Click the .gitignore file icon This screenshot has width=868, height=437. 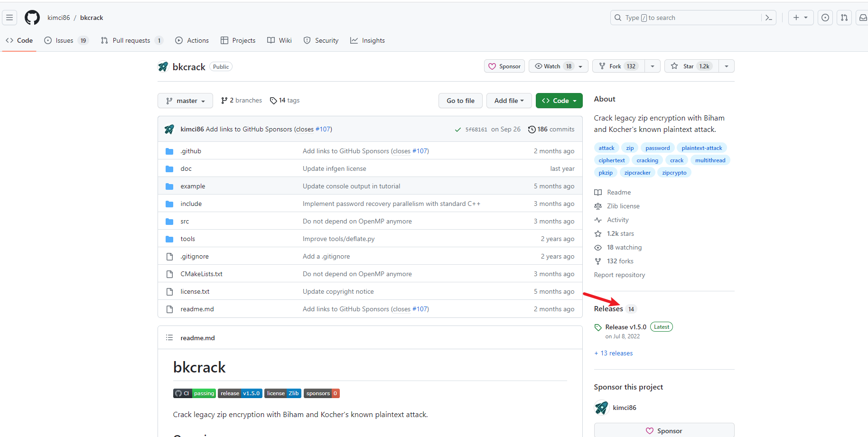[x=169, y=257]
